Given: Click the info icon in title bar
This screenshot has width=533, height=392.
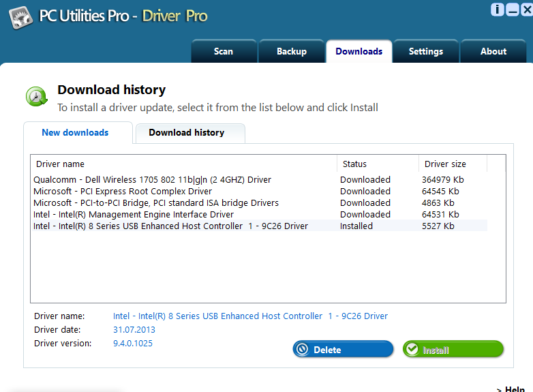Looking at the screenshot, I should (498, 10).
